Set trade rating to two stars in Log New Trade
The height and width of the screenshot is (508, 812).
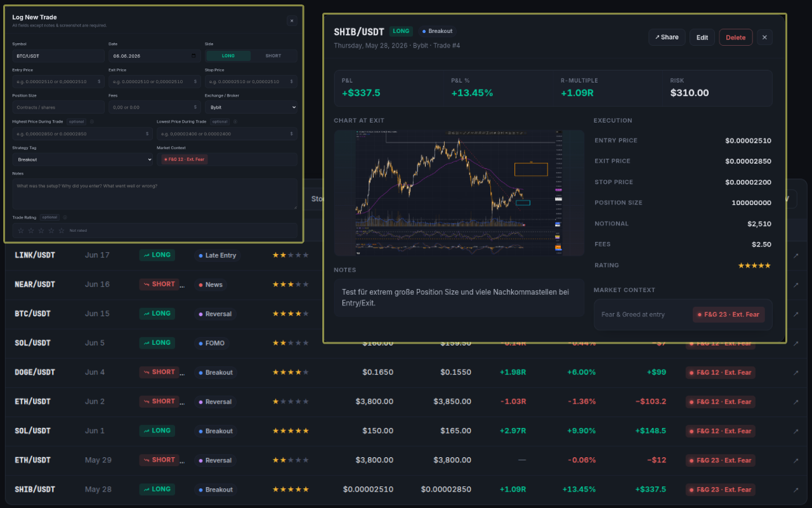31,231
